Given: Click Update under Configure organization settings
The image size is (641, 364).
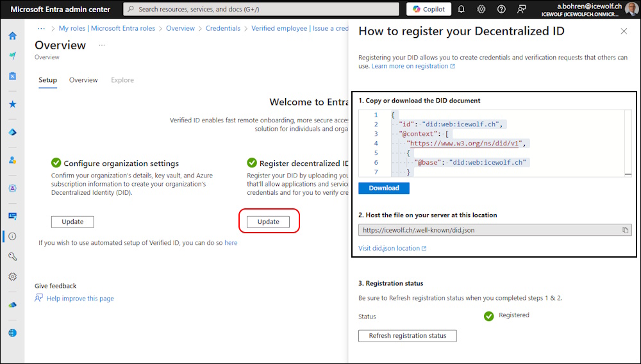Looking at the screenshot, I should coord(72,222).
